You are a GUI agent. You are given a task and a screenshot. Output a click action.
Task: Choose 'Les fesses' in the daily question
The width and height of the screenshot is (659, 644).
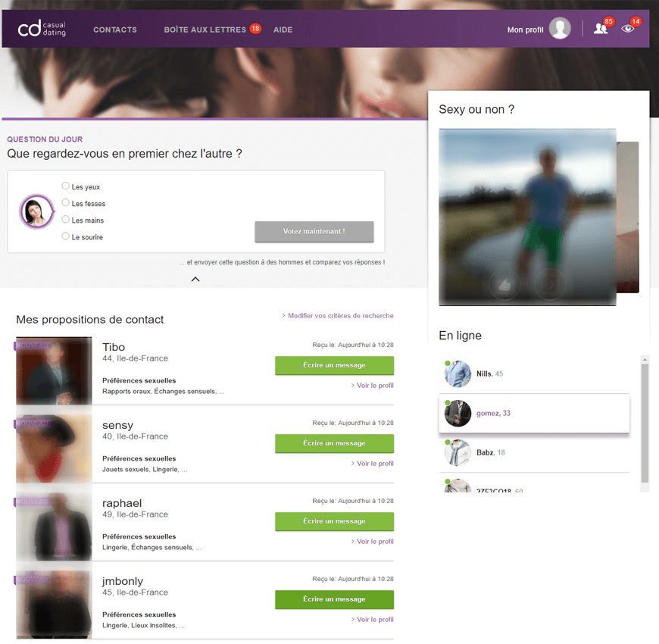point(66,203)
